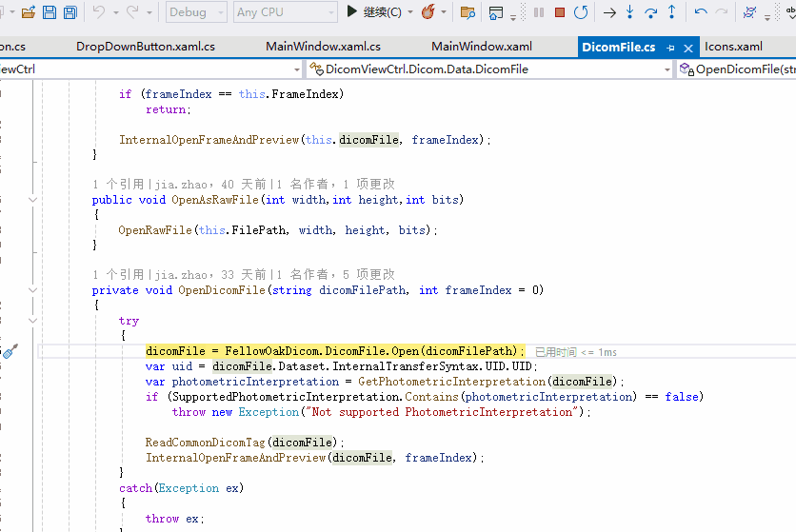Save the current file with the single floppy icon

point(50,12)
